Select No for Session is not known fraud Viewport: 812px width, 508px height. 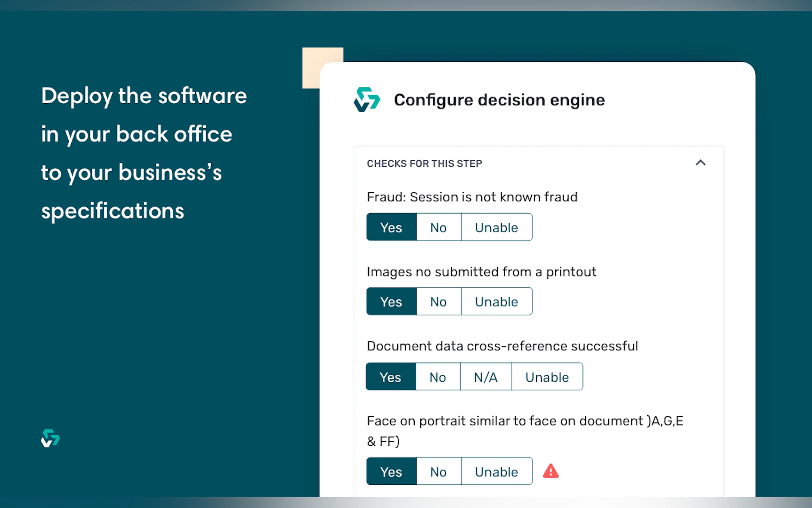(438, 227)
